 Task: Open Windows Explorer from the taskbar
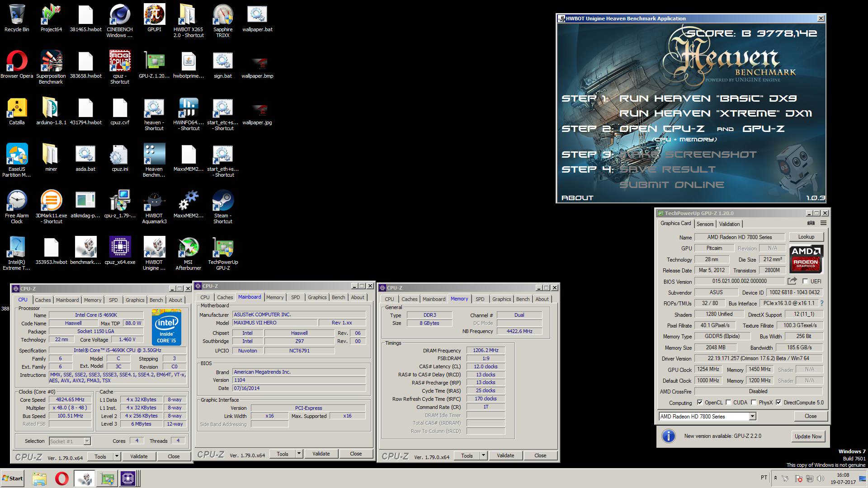point(39,479)
